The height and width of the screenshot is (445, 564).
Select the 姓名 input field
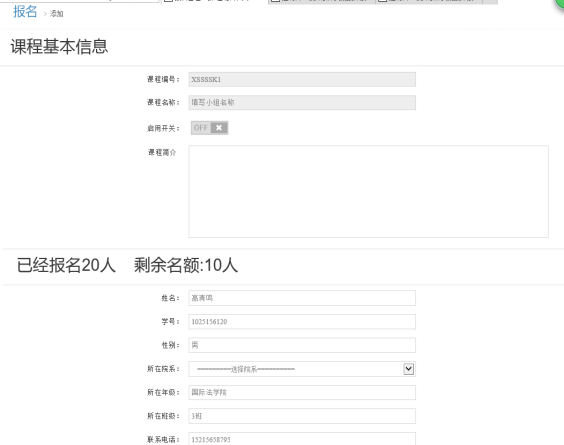(x=302, y=298)
